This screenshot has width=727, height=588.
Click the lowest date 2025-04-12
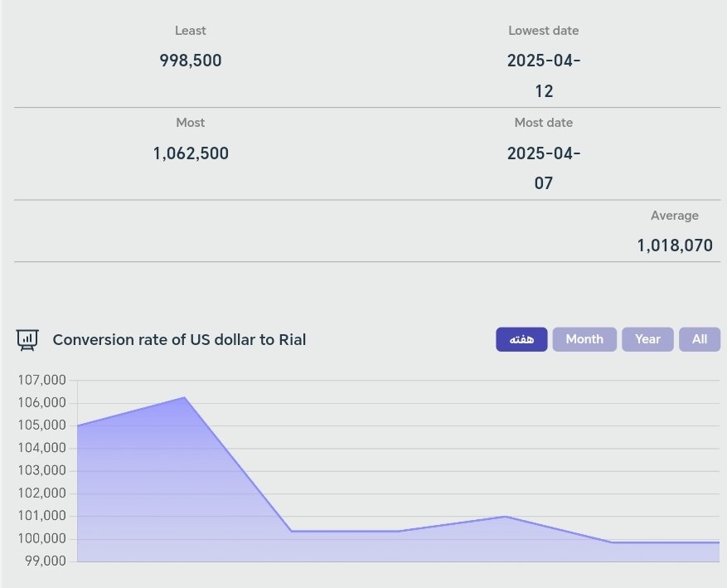coord(544,75)
